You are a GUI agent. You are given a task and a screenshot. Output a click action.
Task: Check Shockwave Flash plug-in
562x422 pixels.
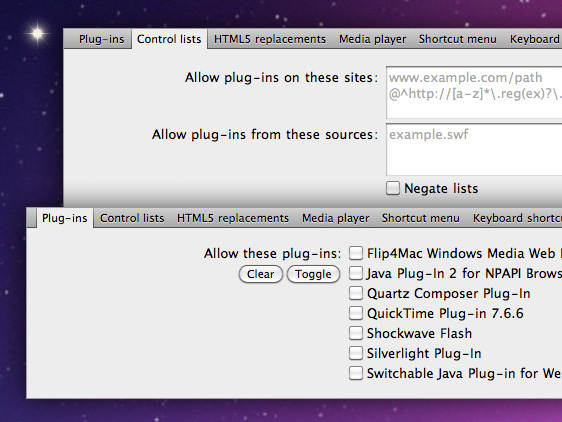(356, 333)
